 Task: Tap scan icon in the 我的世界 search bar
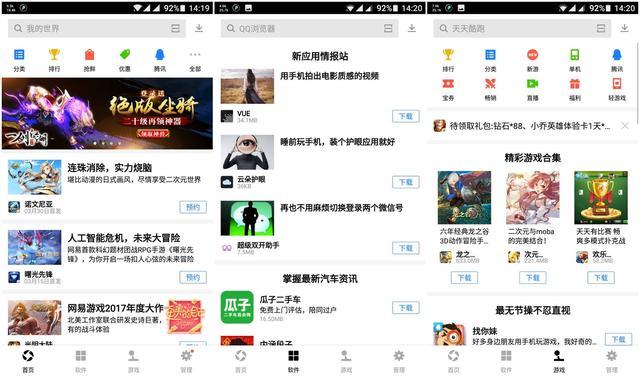point(176,28)
